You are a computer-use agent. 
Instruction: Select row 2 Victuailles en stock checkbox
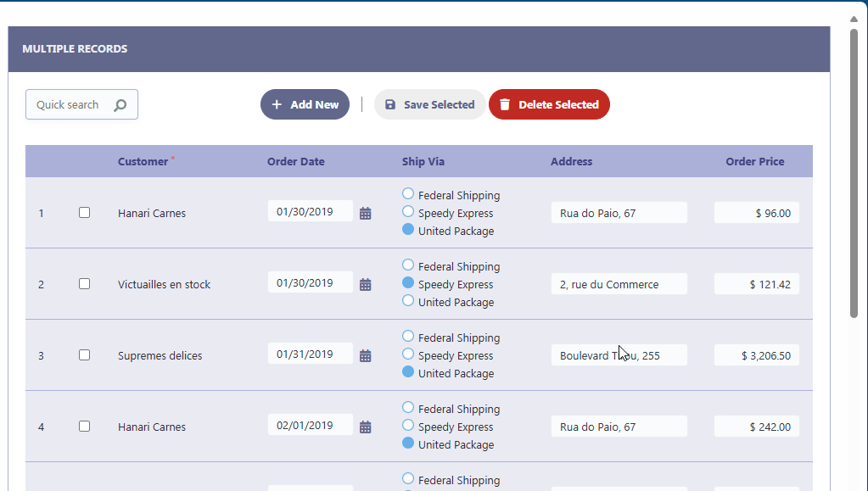[x=84, y=284]
